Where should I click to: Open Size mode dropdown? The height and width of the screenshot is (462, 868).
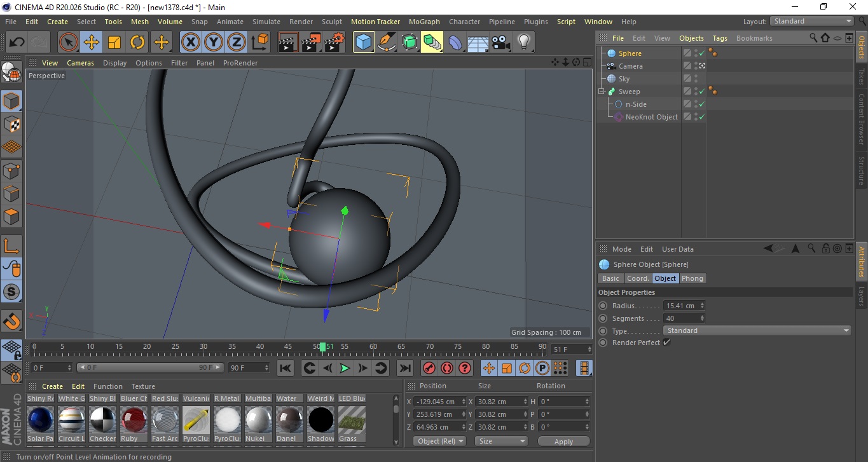(x=502, y=441)
